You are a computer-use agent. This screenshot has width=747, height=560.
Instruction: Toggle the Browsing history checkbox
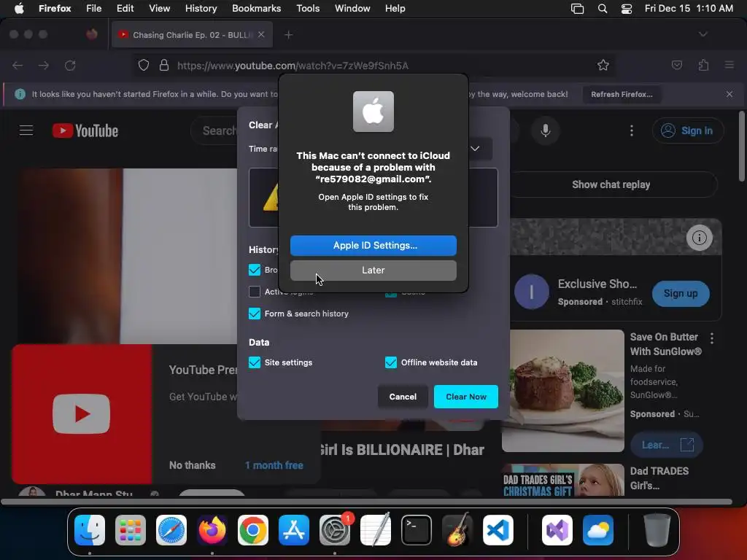click(255, 270)
